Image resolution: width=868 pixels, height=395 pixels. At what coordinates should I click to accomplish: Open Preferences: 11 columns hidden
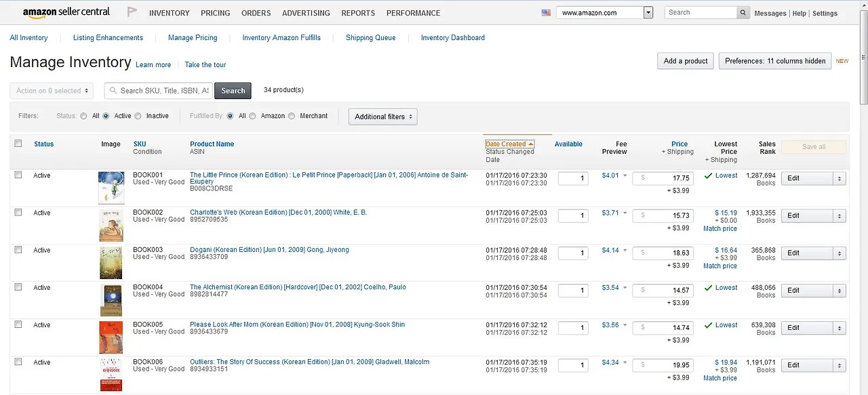coord(775,61)
